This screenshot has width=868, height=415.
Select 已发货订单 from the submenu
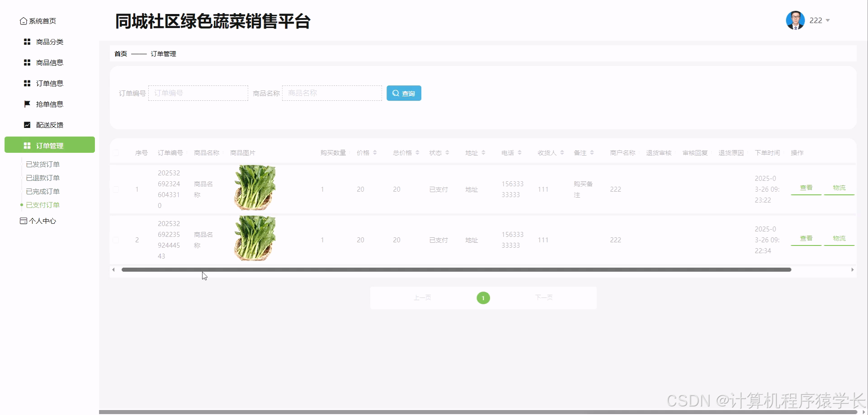coord(43,164)
